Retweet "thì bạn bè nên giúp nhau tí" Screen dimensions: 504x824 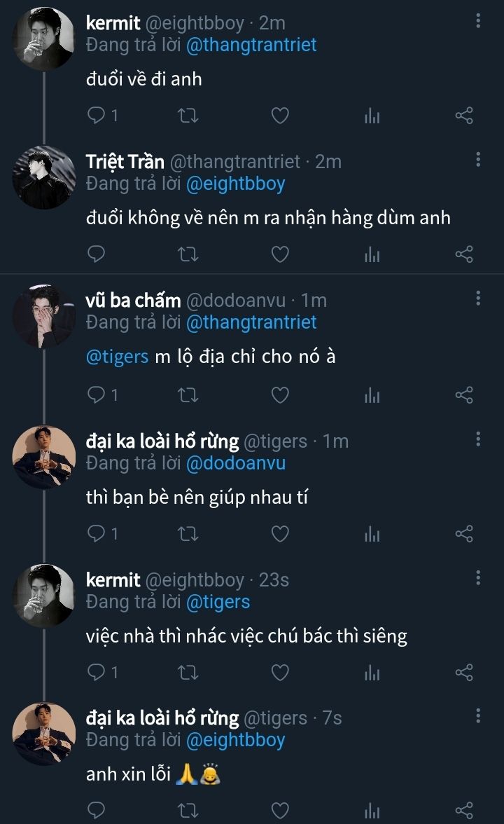[x=188, y=534]
